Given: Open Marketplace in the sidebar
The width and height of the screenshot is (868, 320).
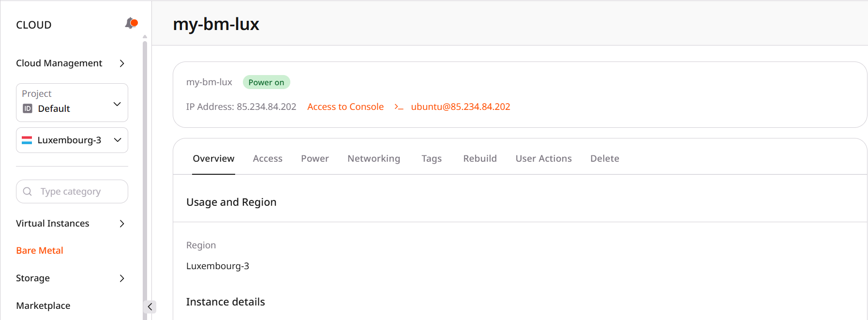Looking at the screenshot, I should coord(43,306).
